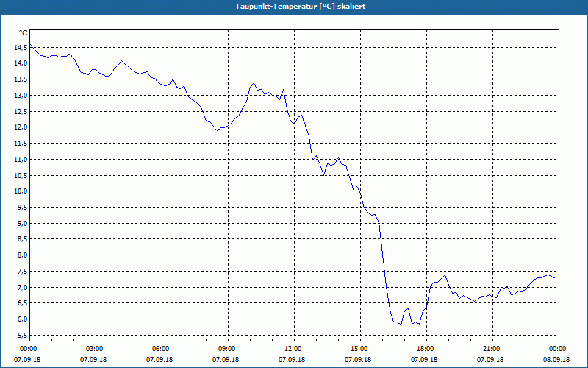Select the '06:00' x-axis time label
Screen dimensions: 588x368
(160, 349)
